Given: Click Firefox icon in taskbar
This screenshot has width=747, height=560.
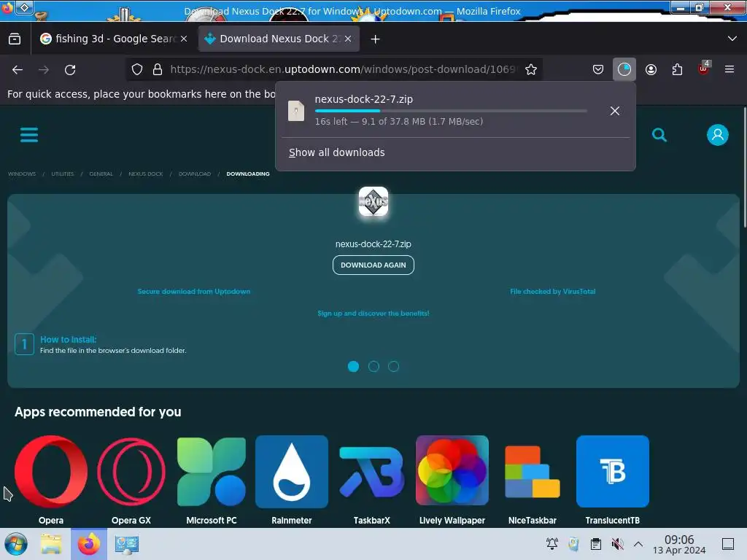Looking at the screenshot, I should point(89,544).
